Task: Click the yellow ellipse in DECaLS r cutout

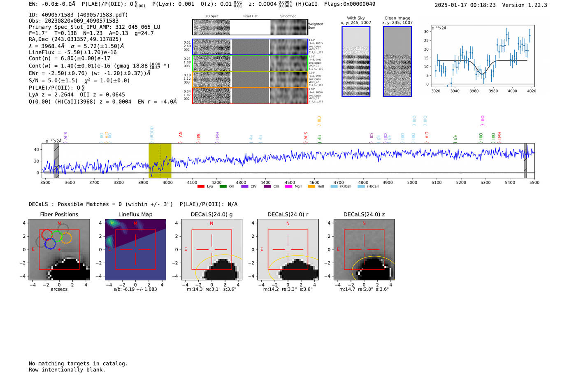Action: pyautogui.click(x=293, y=268)
